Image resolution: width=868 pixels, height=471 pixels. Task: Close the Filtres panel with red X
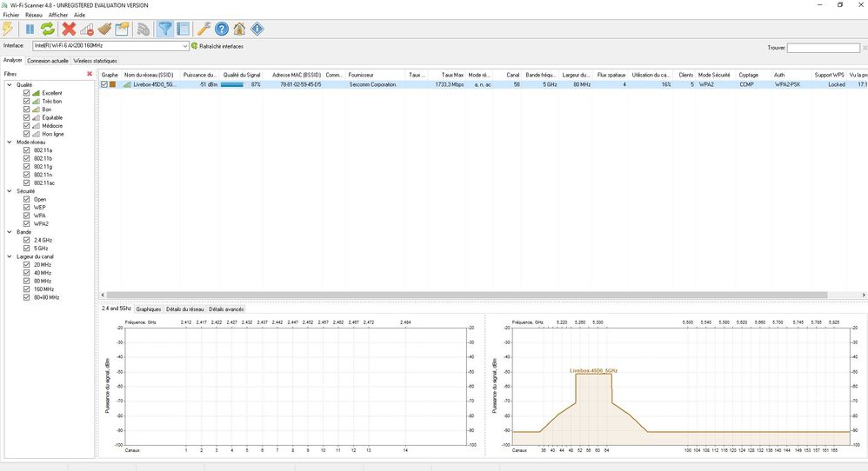click(90, 74)
